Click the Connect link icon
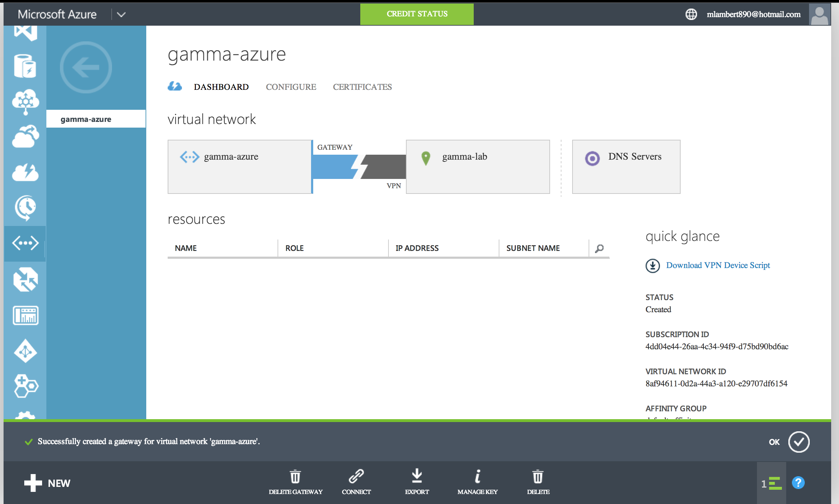Image resolution: width=839 pixels, height=504 pixels. pyautogui.click(x=356, y=477)
